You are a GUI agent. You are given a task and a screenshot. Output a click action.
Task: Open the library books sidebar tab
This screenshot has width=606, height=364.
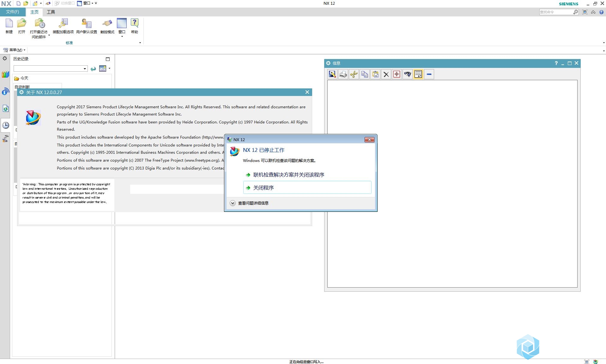[5, 75]
